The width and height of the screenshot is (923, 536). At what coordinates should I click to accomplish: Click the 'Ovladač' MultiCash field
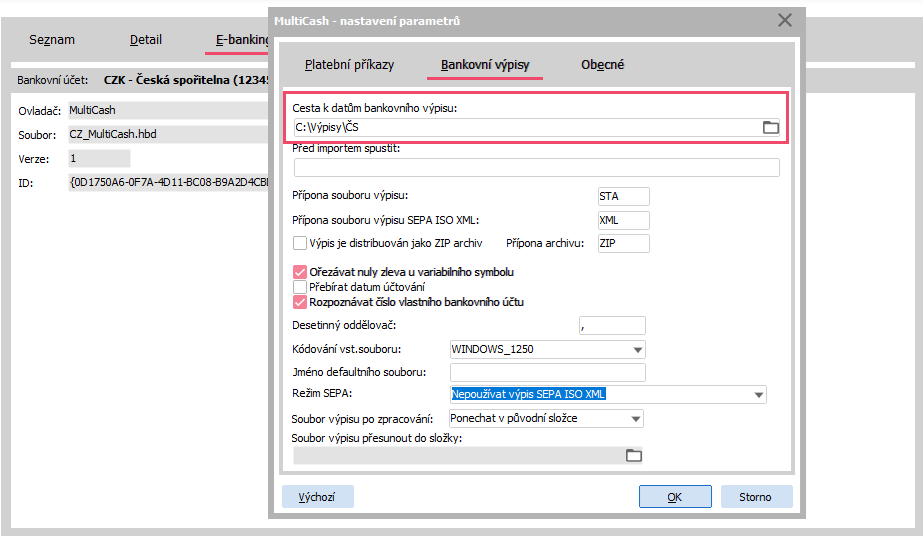[168, 111]
